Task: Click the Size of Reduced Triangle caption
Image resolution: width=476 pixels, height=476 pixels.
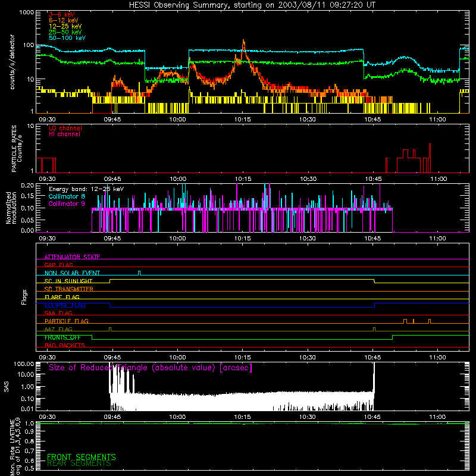Action: [151, 368]
